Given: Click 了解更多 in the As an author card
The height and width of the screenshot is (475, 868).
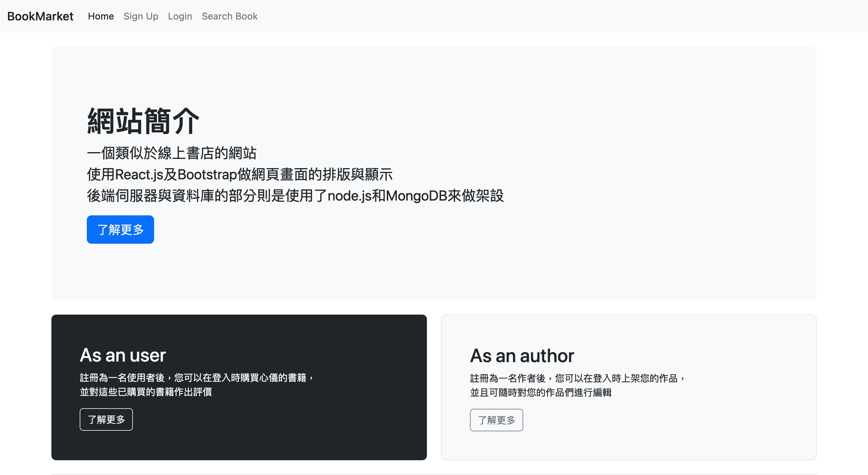Looking at the screenshot, I should [x=496, y=420].
